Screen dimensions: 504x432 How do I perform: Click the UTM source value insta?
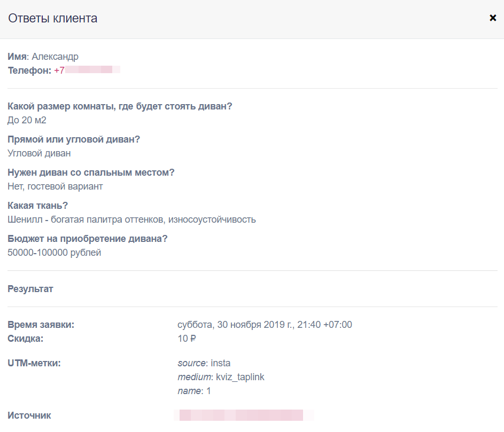tap(221, 364)
